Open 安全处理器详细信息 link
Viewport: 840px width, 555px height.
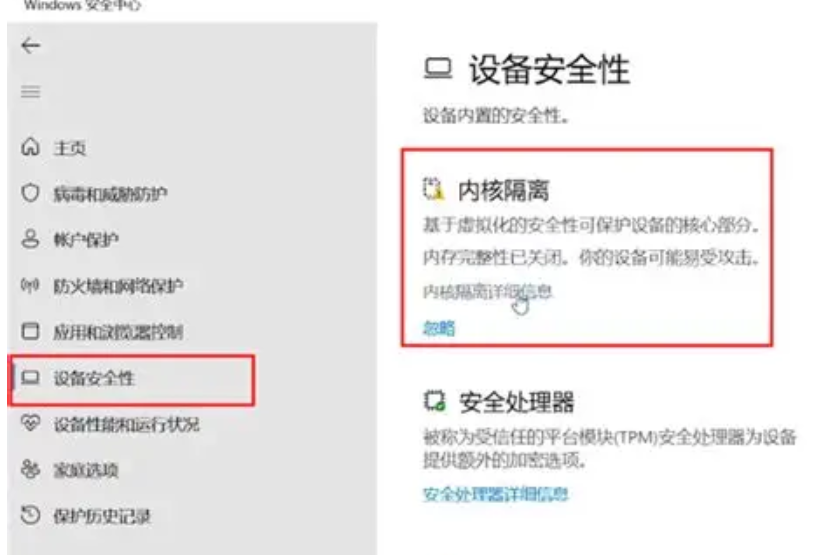pos(495,494)
